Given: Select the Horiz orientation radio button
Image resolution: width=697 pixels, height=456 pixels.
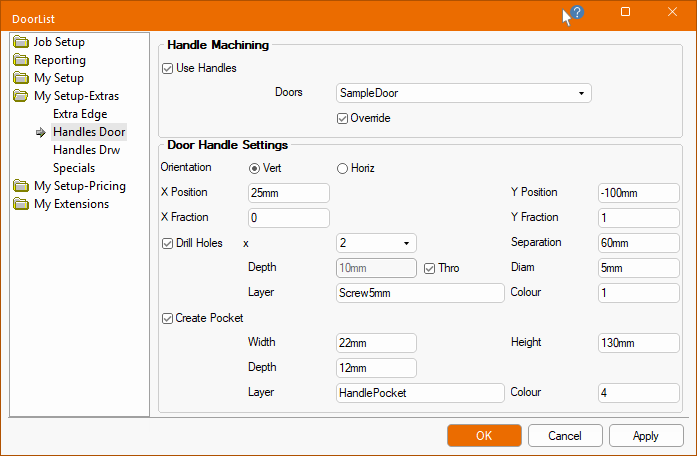Looking at the screenshot, I should tap(342, 168).
